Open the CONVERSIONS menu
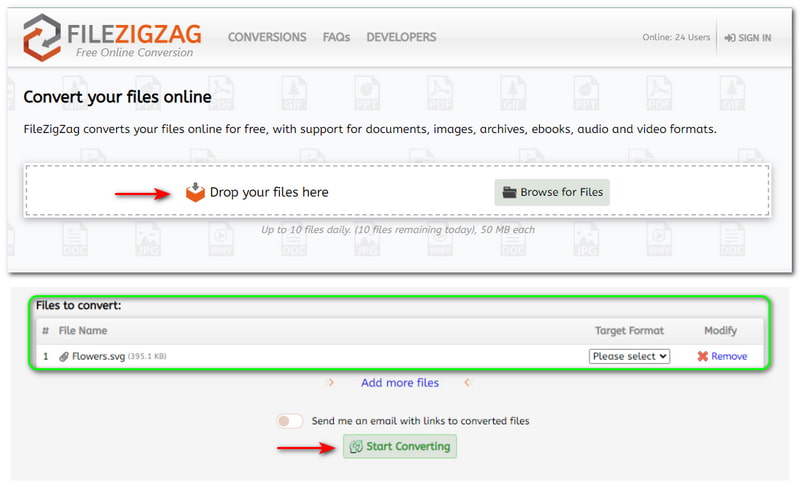 [x=267, y=37]
